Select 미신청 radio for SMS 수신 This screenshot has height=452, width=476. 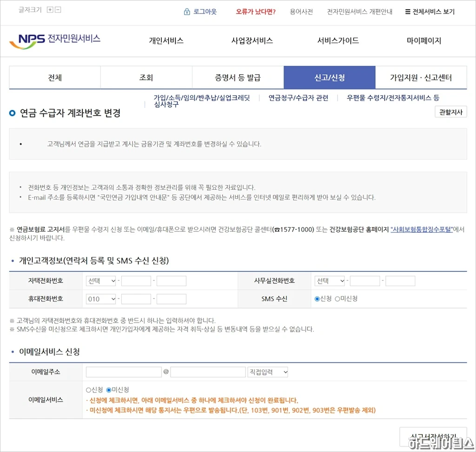337,299
